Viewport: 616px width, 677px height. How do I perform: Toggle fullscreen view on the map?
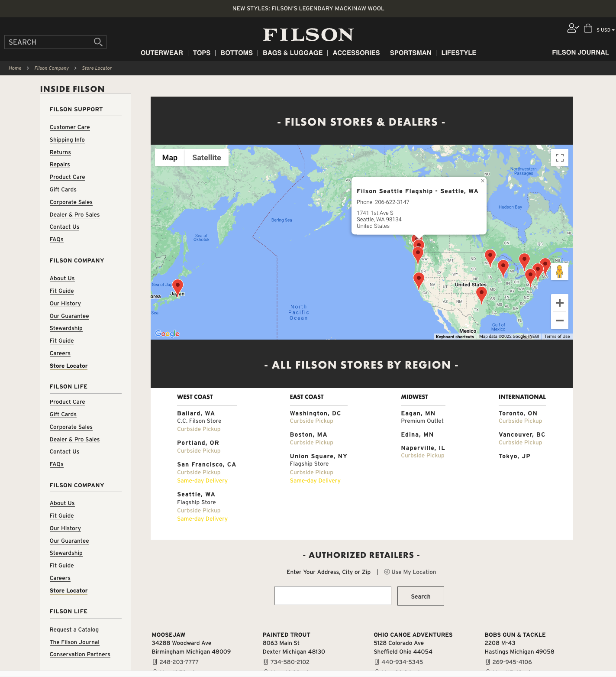tap(560, 158)
